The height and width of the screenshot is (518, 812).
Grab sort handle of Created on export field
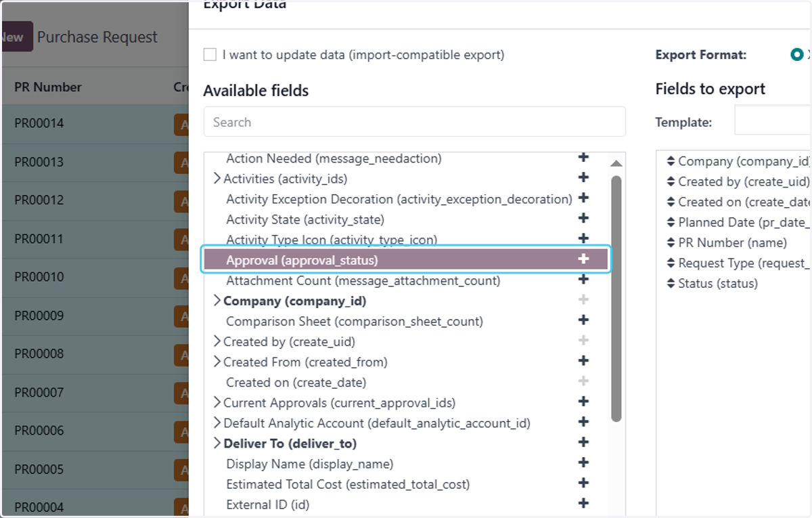tap(671, 202)
